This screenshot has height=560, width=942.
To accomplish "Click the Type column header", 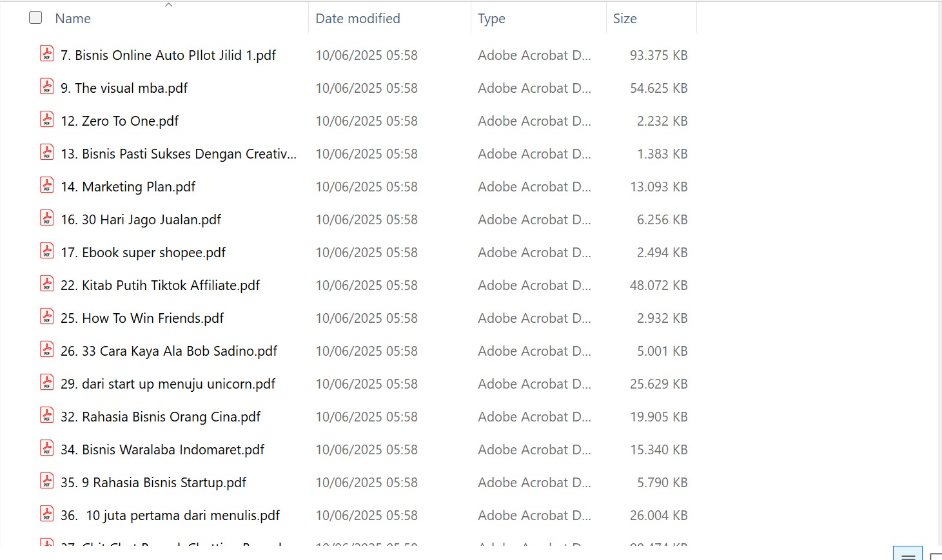I will [491, 19].
